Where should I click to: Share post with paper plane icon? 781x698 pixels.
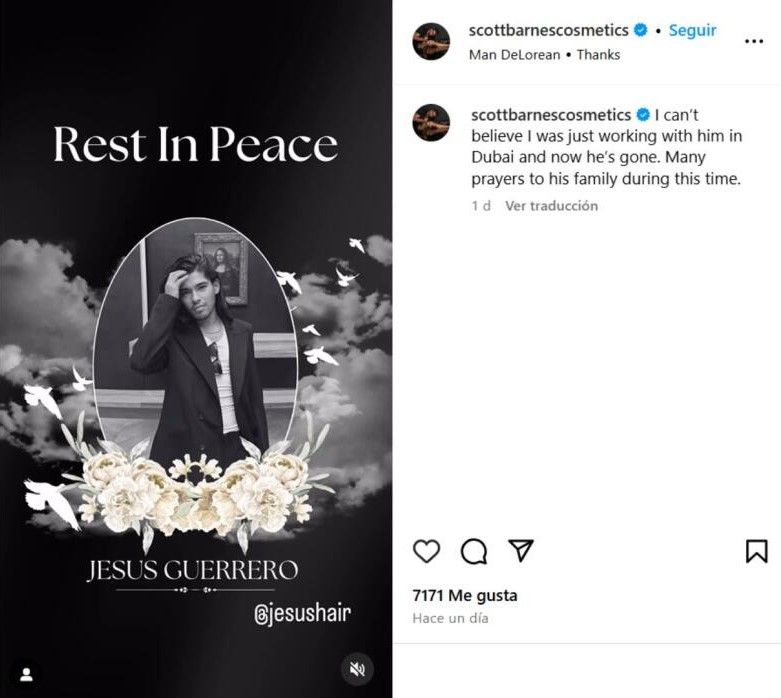pos(521,550)
